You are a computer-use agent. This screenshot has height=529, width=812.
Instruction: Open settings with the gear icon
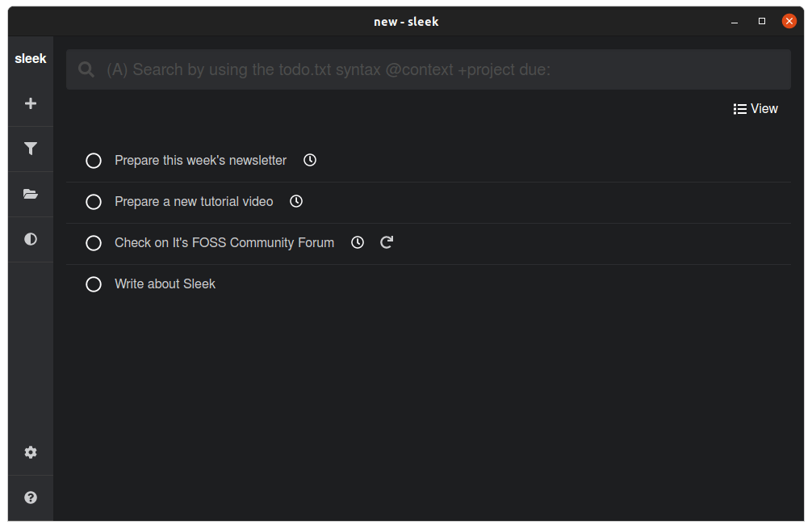coord(30,452)
